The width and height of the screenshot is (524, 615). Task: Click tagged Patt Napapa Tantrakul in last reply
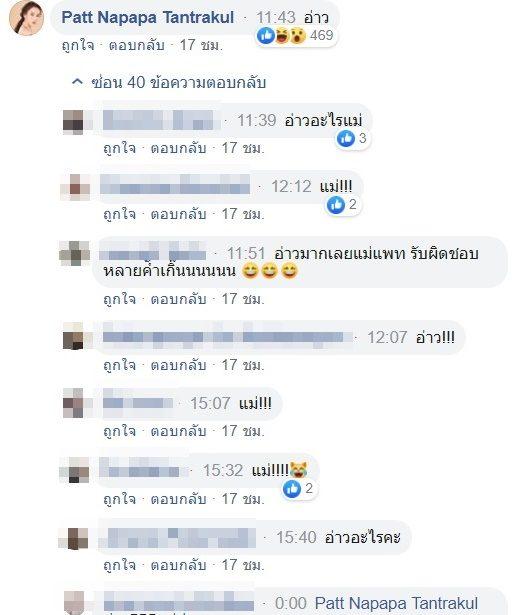click(397, 603)
